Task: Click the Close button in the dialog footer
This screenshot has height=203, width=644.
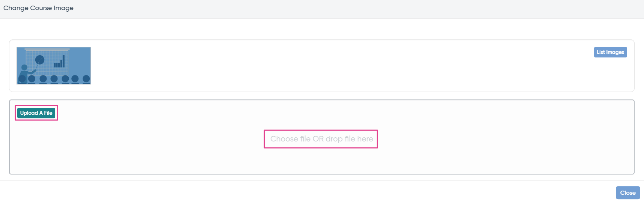Action: 628,193
